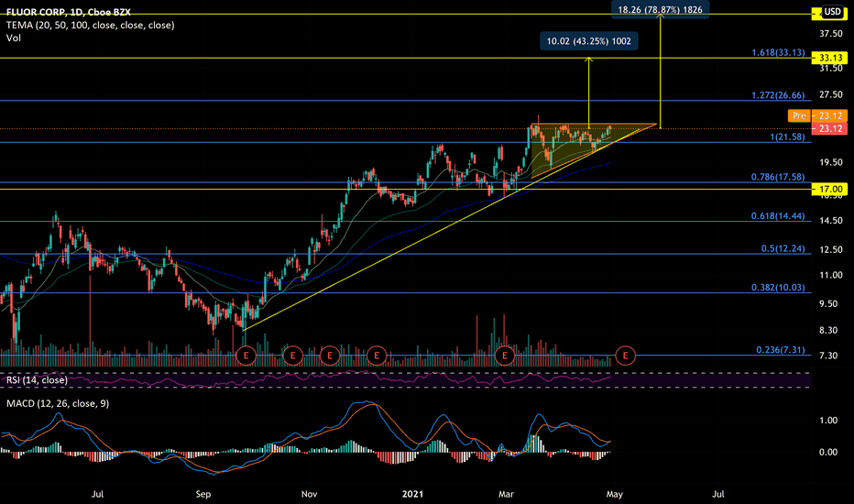
Task: Click the yellow 17.00 price axis label
Action: 829,189
